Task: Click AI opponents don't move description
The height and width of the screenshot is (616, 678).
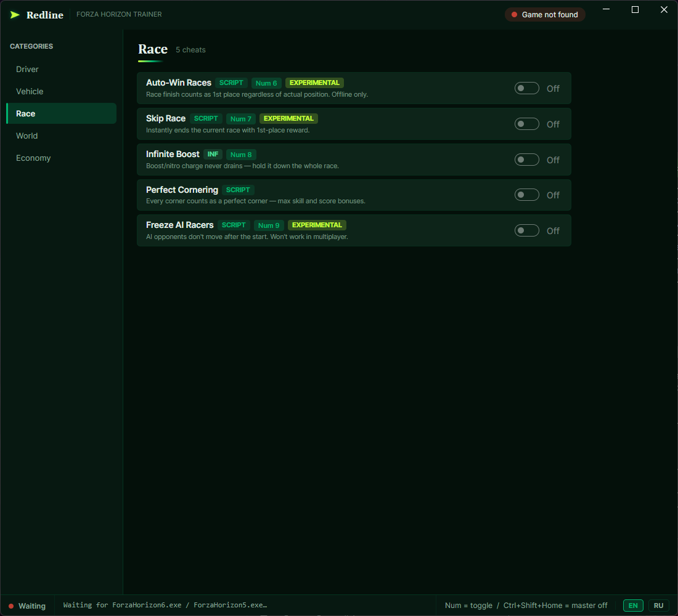Action: (x=247, y=237)
